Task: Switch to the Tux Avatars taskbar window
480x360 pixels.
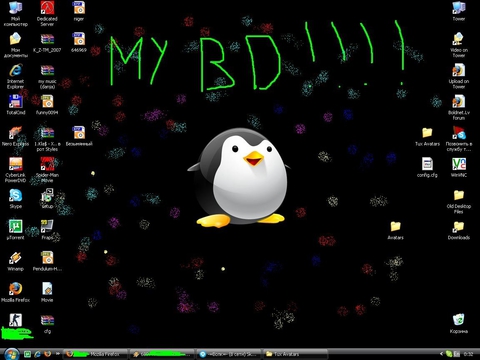Action: coord(296,354)
